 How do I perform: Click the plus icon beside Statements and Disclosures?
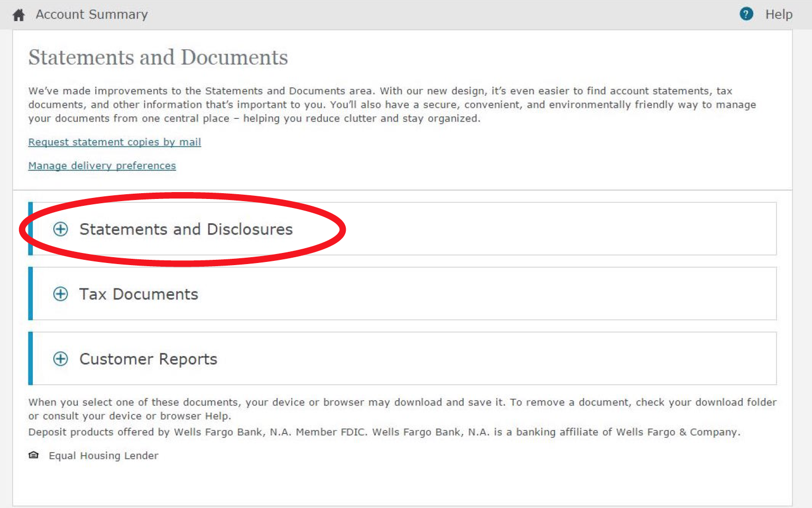(60, 229)
